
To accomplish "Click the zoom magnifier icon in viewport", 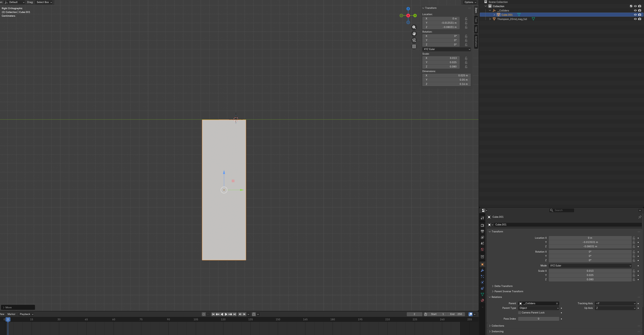I will [x=414, y=27].
